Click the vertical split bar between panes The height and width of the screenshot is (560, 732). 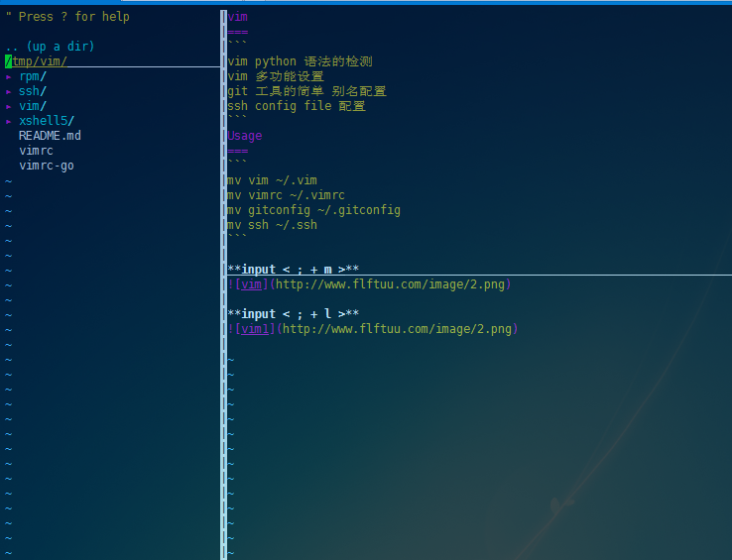tap(223, 284)
